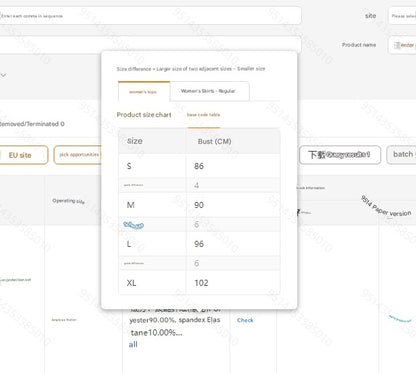Open the Check link
Screen dimensions: 416x373
point(245,320)
